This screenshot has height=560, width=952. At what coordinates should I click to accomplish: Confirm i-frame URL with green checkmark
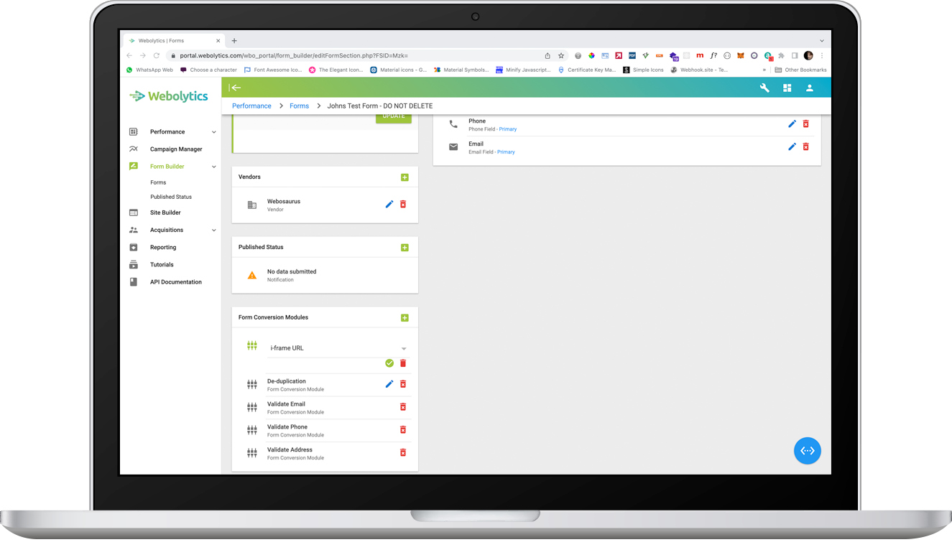coord(389,363)
